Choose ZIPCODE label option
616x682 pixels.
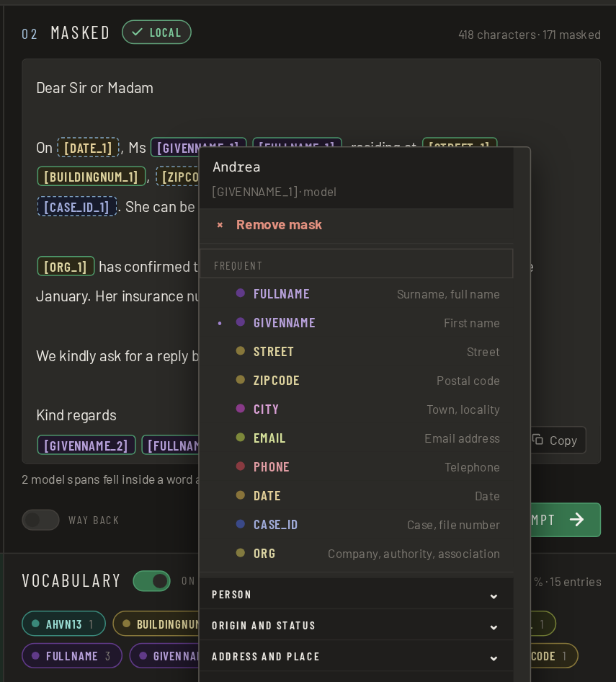coord(356,381)
